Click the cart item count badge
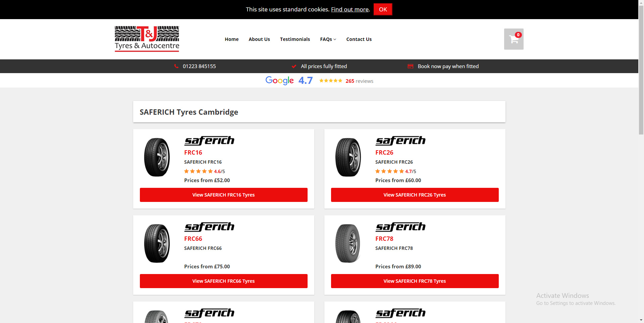The width and height of the screenshot is (644, 323). pos(518,35)
